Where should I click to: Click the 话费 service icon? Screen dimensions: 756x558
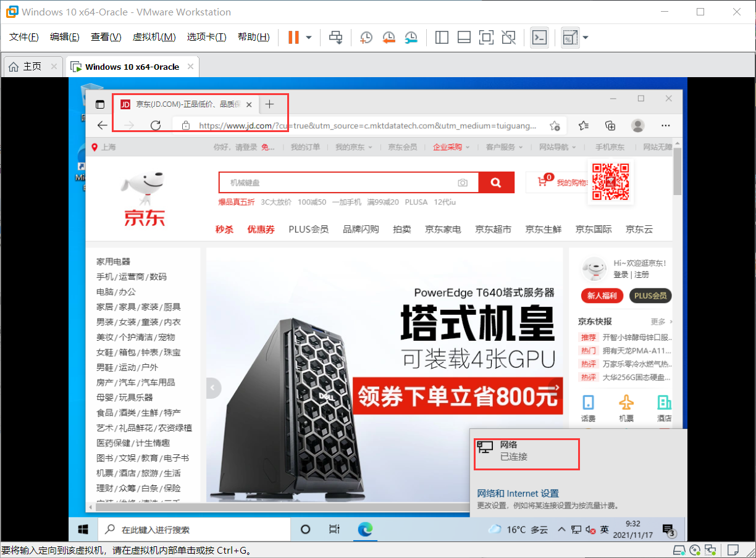click(589, 408)
